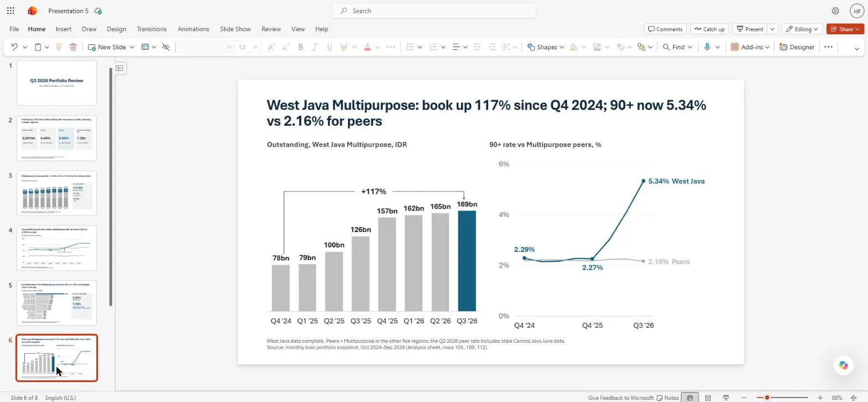This screenshot has width=868, height=402.
Task: Delete slide using trash icon
Action: point(73,47)
